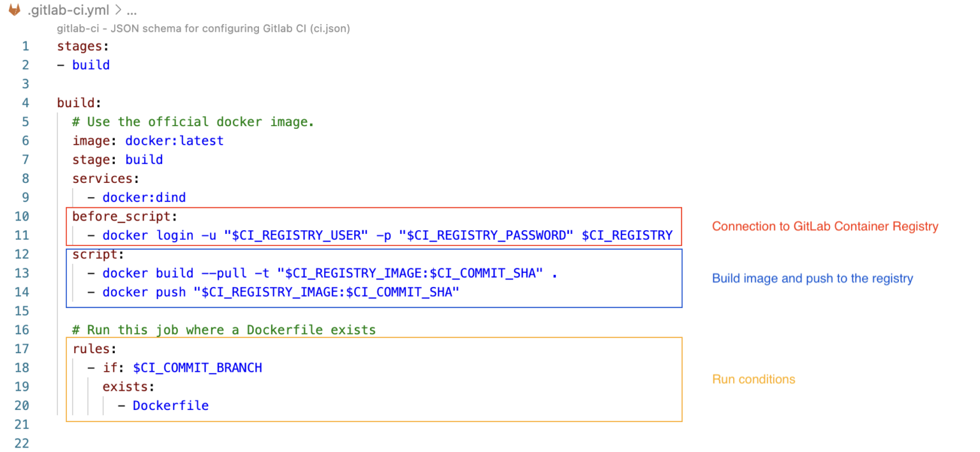980x452 pixels.
Task: Select line number 4 in the gutter
Action: click(x=26, y=103)
